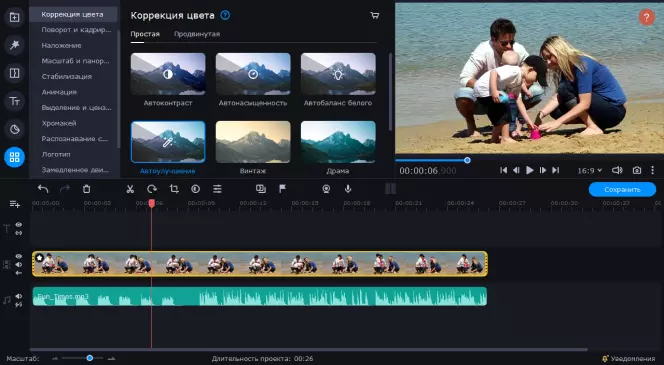Open the Titles (Tт) sidebar icon
The image size is (664, 365).
pos(14,101)
